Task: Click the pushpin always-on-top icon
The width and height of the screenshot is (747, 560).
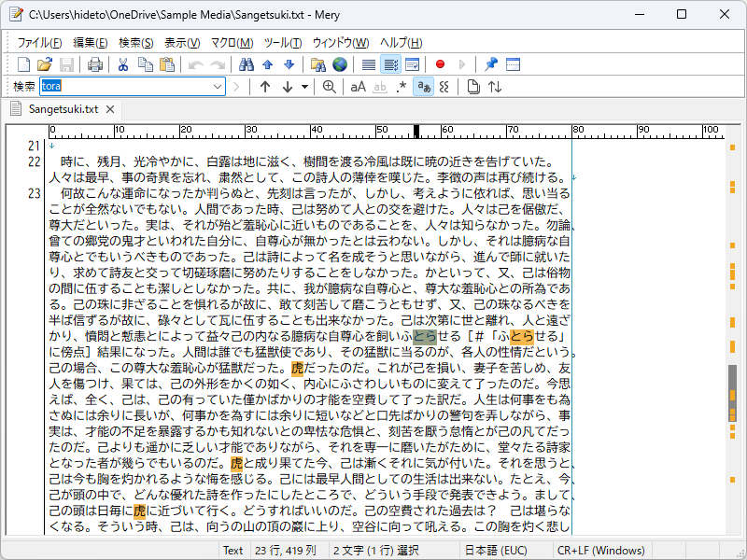Action: pos(491,64)
